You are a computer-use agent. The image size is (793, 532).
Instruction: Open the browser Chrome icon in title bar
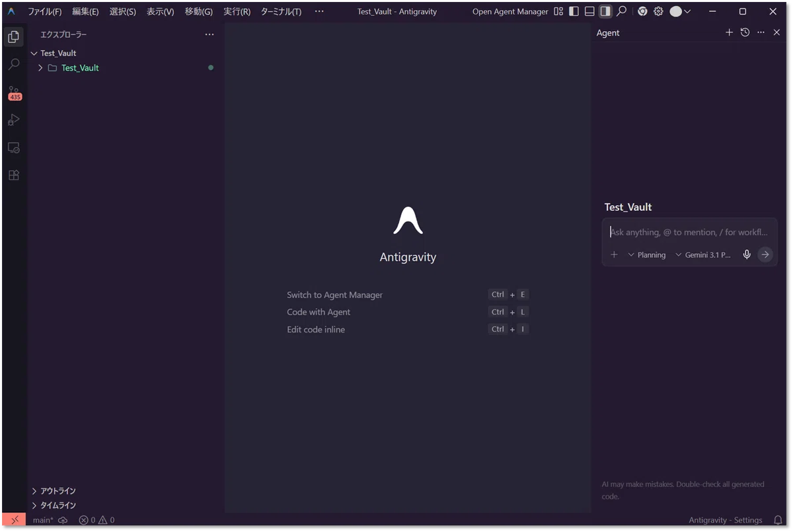tap(642, 11)
